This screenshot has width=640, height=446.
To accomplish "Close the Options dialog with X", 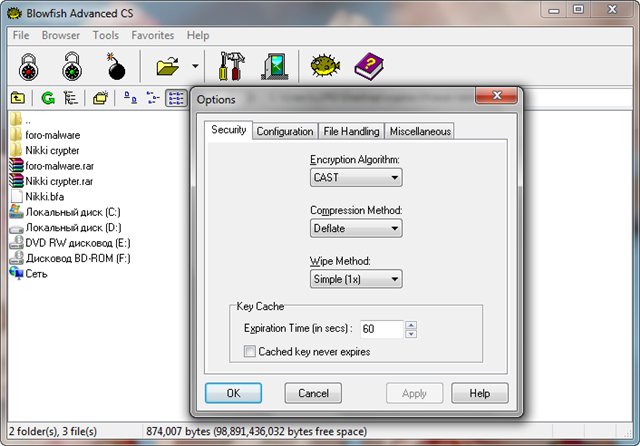I will coord(497,95).
